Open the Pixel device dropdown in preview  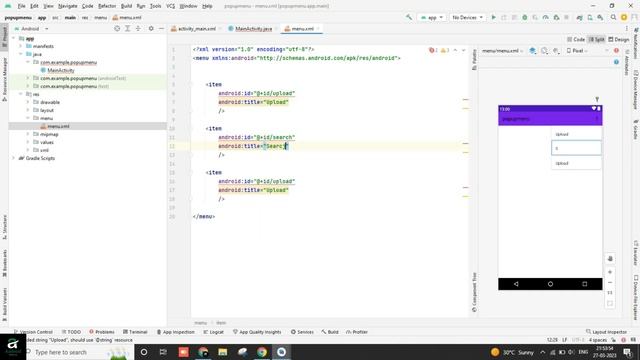coord(577,51)
